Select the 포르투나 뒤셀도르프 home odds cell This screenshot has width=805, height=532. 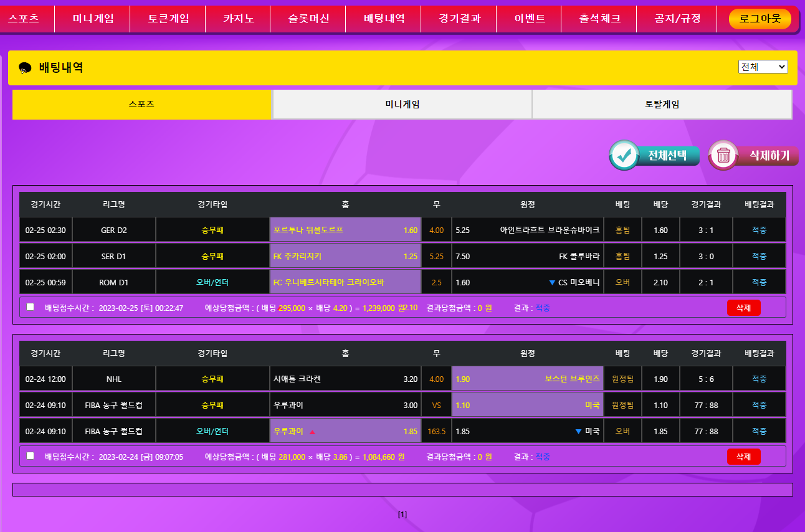click(x=345, y=230)
